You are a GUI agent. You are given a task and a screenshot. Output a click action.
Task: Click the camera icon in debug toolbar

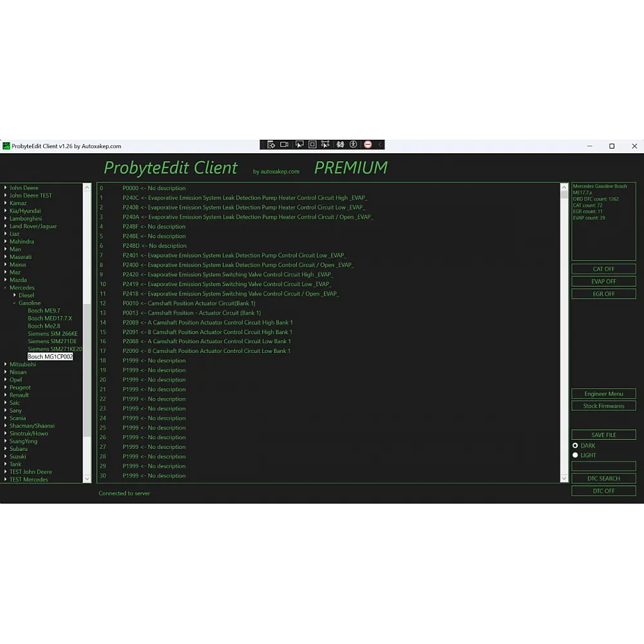pyautogui.click(x=284, y=145)
